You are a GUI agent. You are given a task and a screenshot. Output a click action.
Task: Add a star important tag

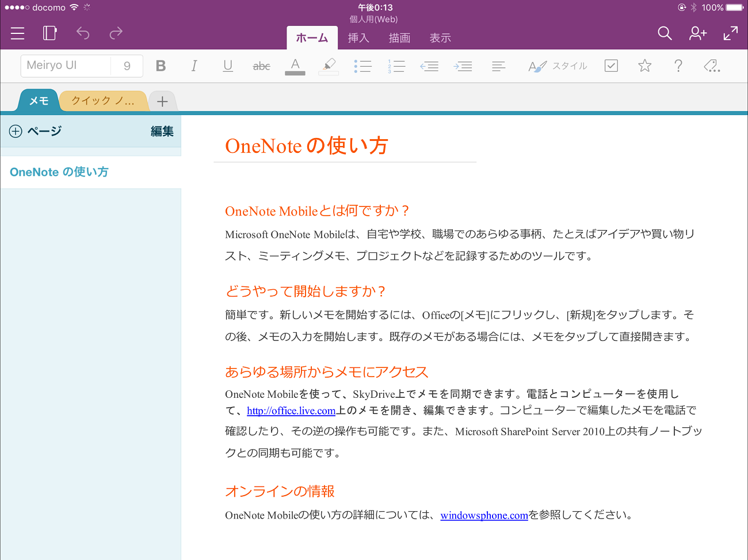pos(644,66)
